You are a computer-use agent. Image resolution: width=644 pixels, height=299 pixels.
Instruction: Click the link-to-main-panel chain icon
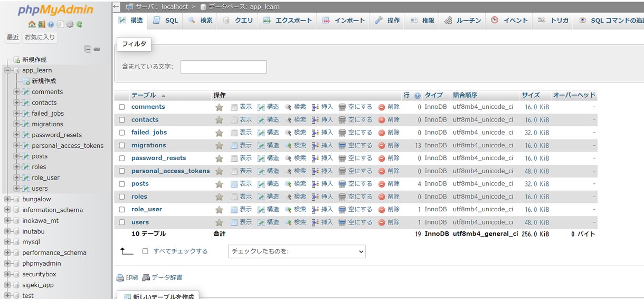[97, 49]
